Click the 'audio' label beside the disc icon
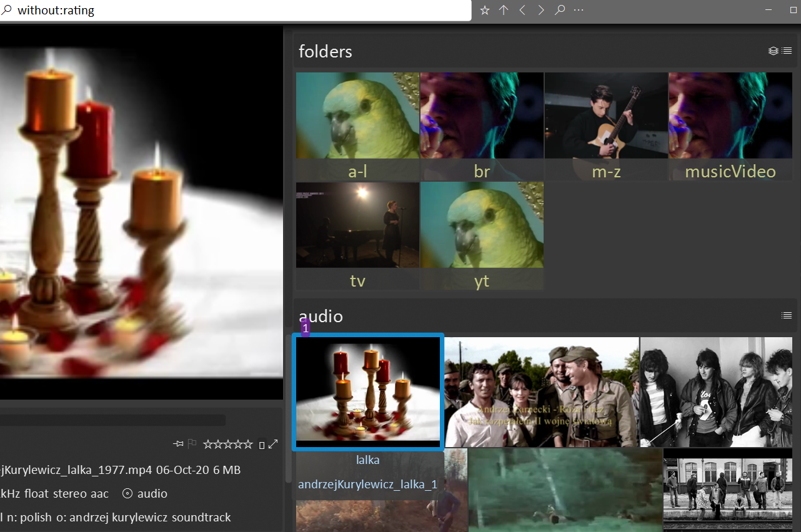Image resolution: width=801 pixels, height=532 pixels. point(152,494)
